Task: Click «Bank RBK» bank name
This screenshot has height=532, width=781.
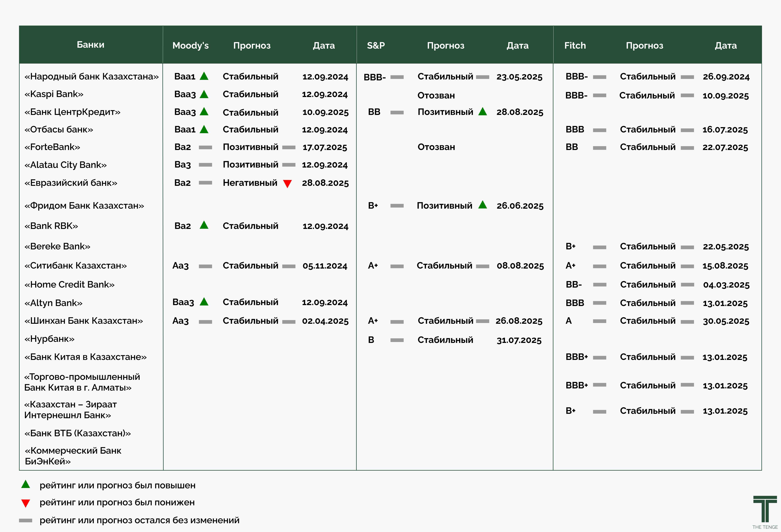Action: tap(51, 226)
